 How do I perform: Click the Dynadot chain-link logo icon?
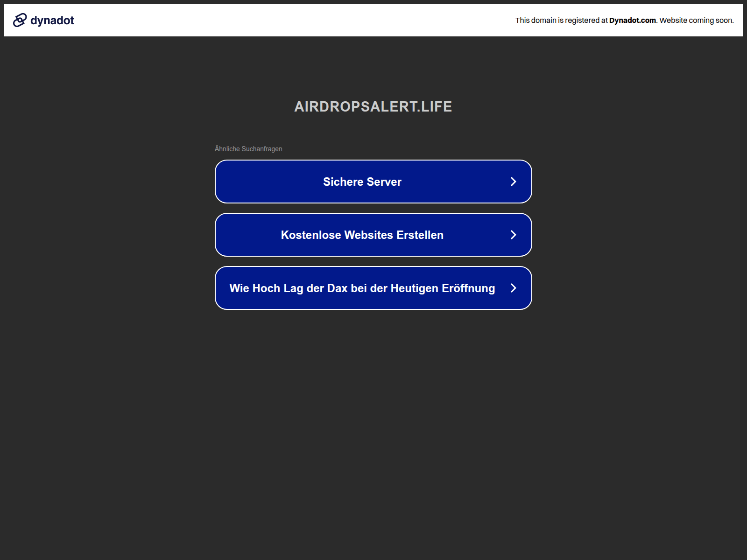[x=20, y=20]
